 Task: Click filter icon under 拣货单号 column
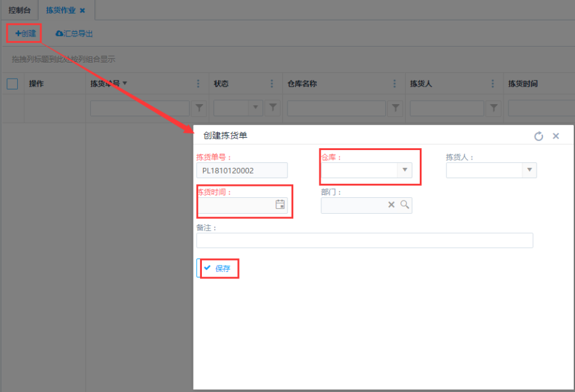(199, 108)
